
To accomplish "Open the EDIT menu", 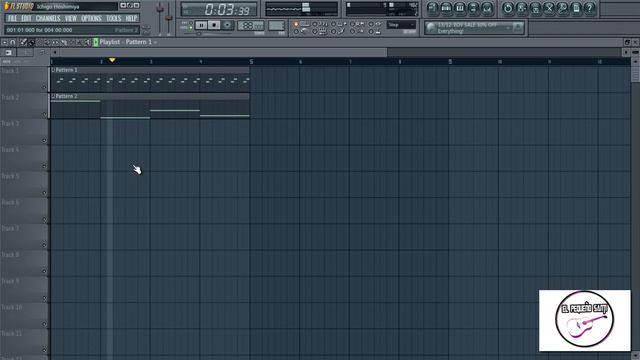I will pyautogui.click(x=27, y=18).
